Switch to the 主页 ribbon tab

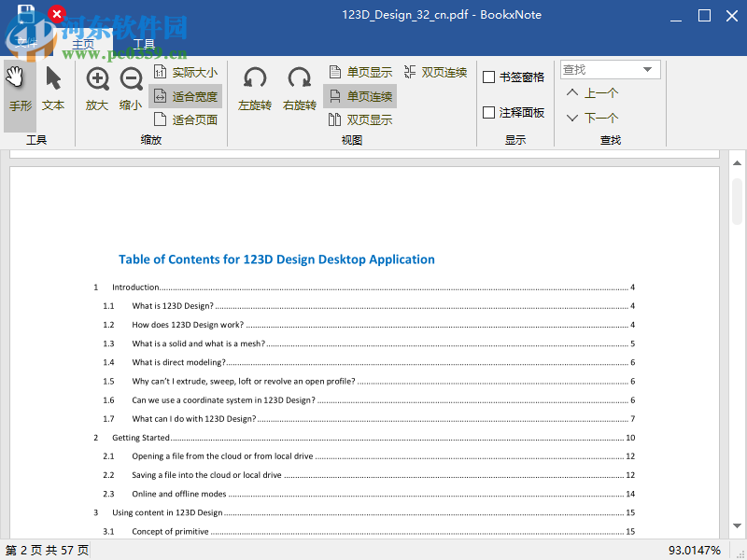coord(83,43)
